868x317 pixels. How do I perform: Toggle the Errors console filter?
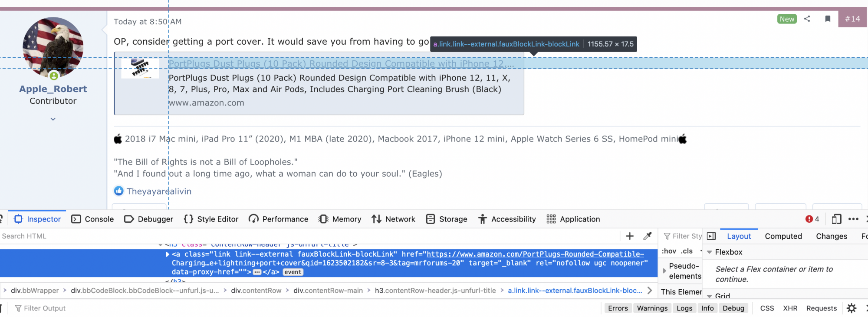618,308
